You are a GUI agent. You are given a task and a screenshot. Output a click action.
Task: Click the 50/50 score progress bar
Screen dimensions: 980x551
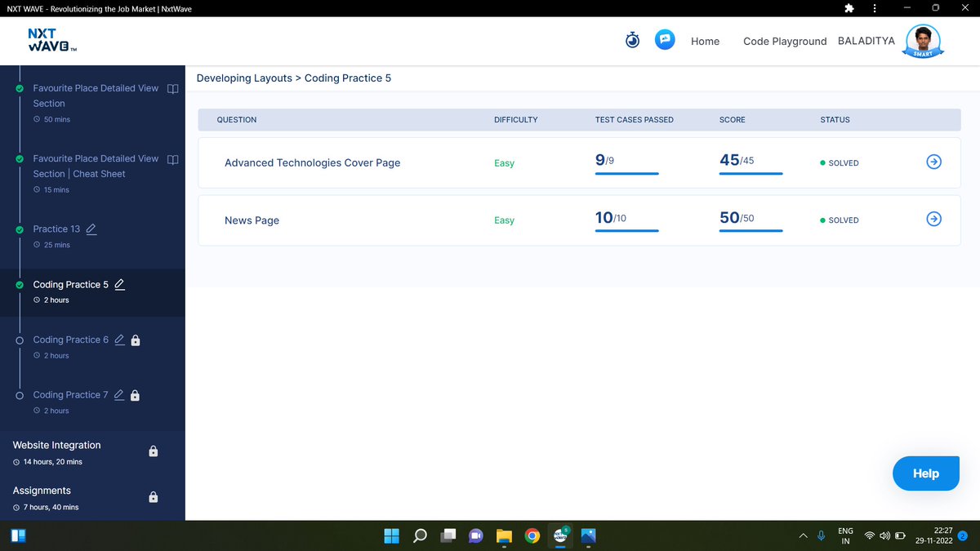pos(751,231)
